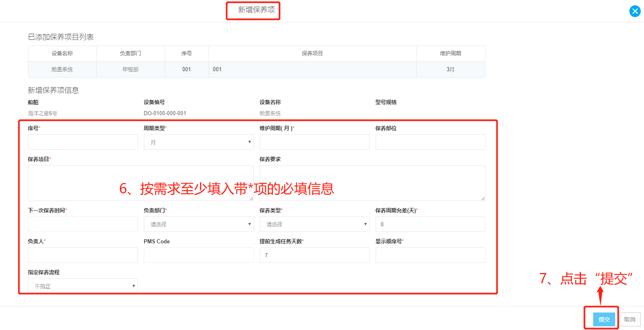Click the 维护周期 column header
Image resolution: width=644 pixels, height=330 pixels.
450,53
